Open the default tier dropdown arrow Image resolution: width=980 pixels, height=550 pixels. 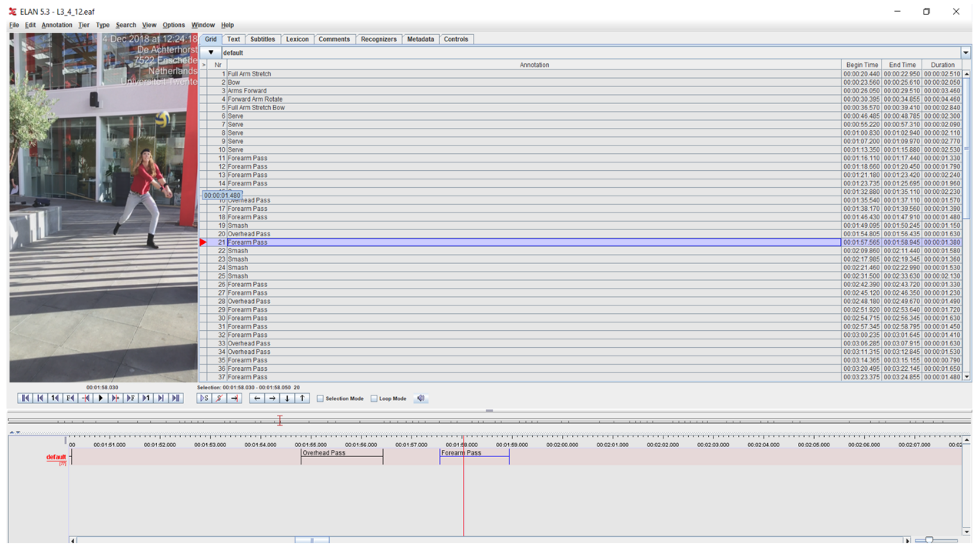[x=966, y=53]
